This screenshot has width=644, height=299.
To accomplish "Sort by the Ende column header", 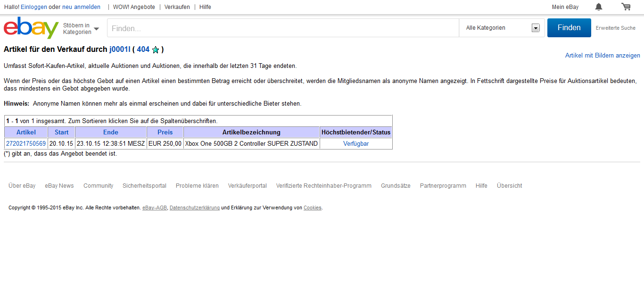I will 111,132.
